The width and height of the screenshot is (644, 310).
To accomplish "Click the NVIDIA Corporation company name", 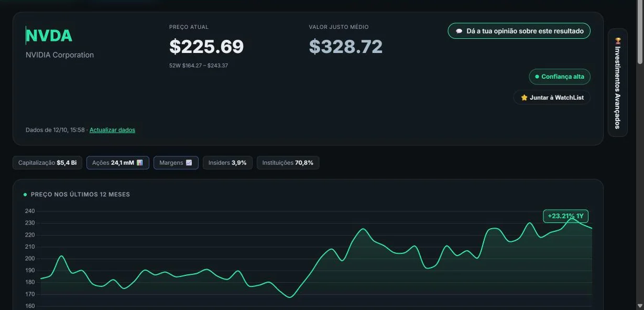I will [60, 55].
